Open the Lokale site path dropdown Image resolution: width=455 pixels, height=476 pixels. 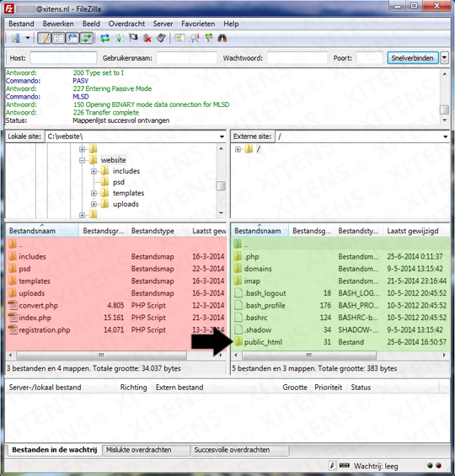click(222, 136)
